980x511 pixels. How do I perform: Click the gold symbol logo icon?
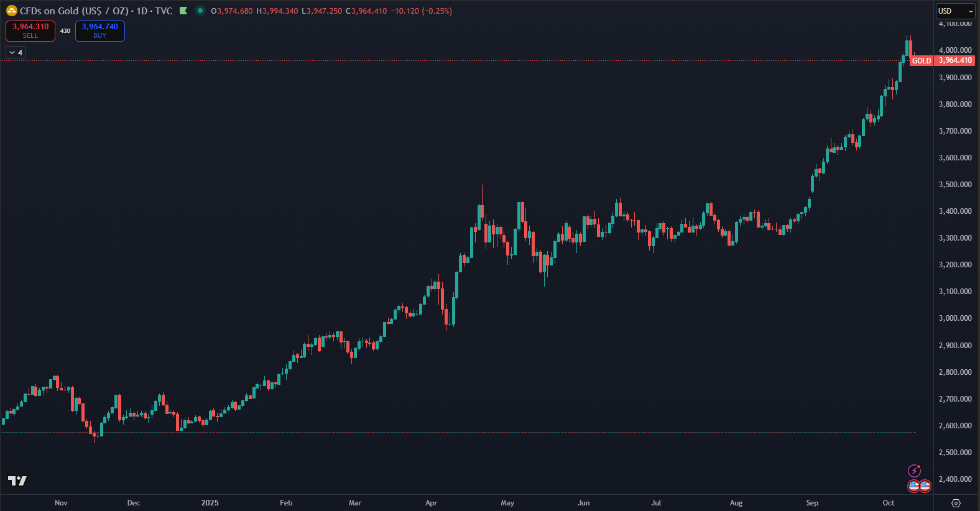[11, 11]
